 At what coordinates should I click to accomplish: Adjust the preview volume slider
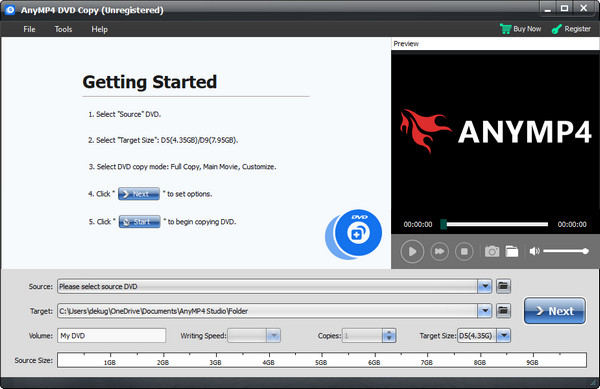point(566,251)
